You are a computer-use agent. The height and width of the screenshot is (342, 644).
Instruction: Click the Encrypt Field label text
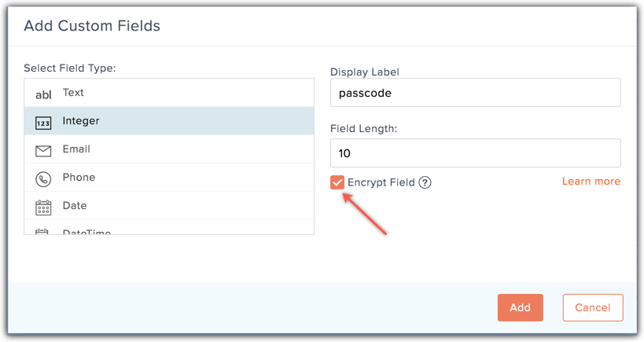point(381,182)
